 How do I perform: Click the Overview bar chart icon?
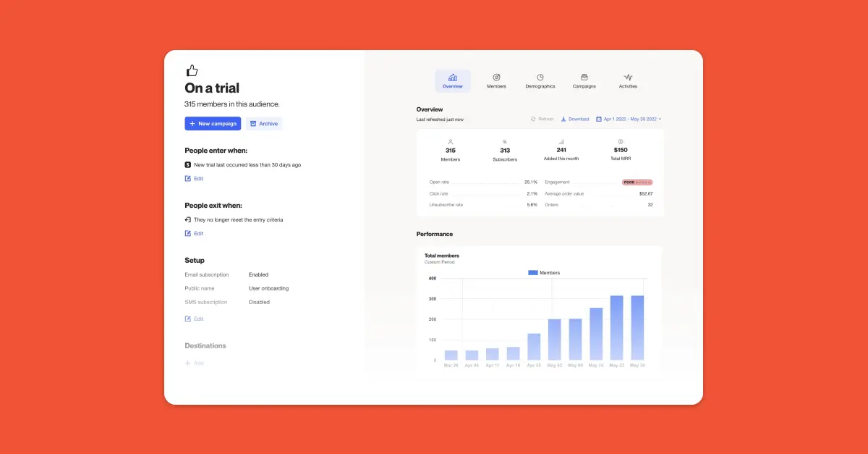pyautogui.click(x=453, y=76)
